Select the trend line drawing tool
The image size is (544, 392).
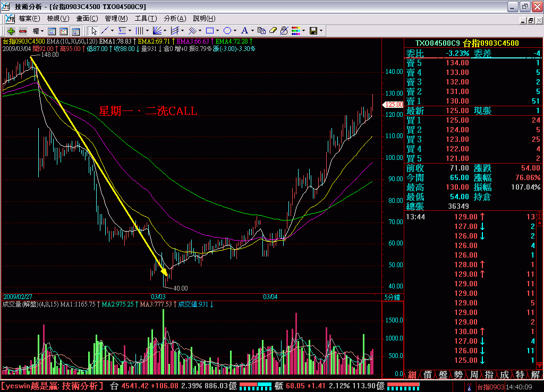105,31
